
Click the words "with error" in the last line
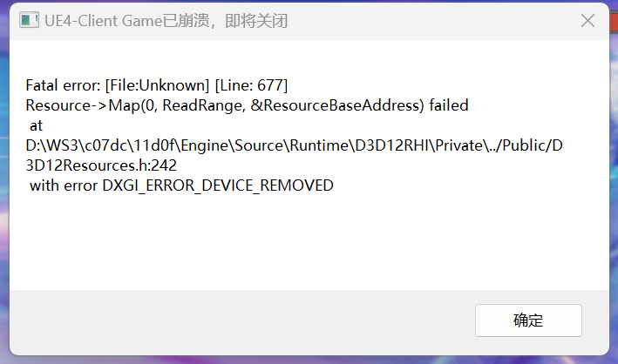(64, 185)
